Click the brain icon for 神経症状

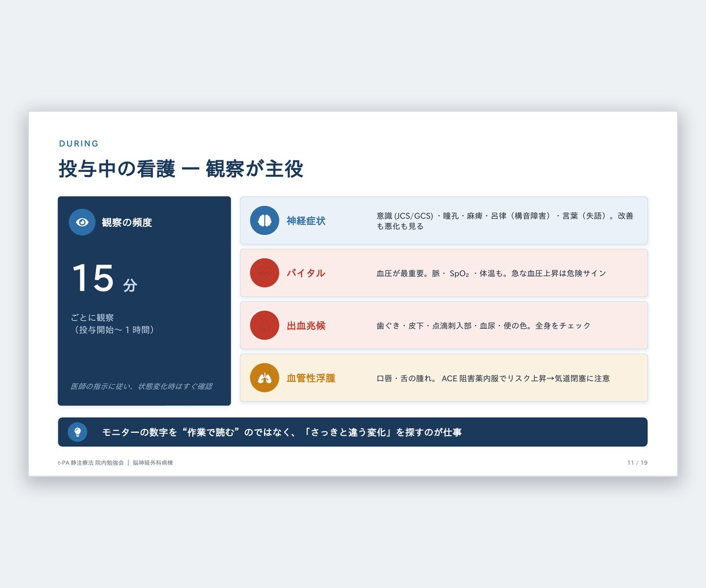264,220
